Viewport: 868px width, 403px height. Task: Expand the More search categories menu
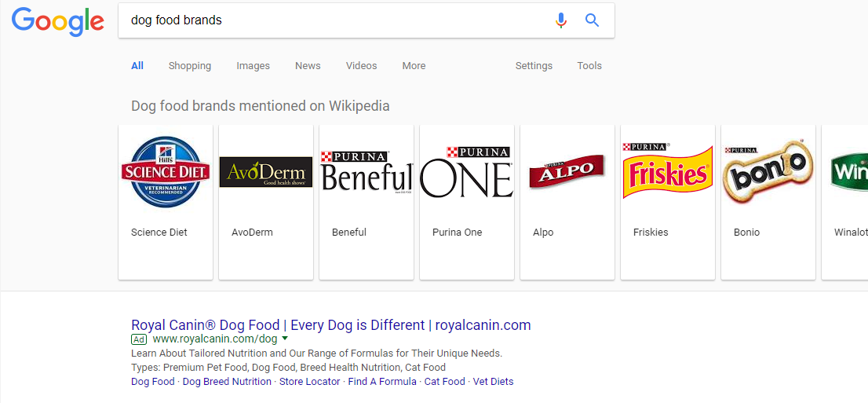[414, 66]
